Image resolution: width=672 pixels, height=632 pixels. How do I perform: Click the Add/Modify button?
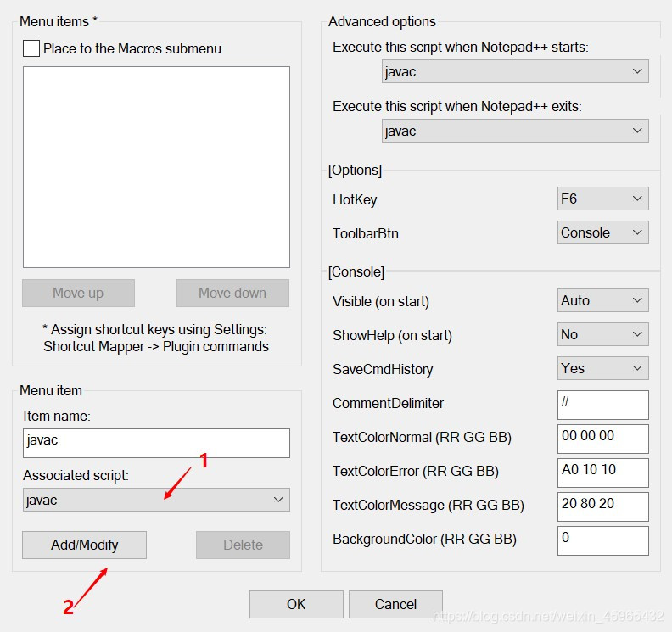[85, 545]
